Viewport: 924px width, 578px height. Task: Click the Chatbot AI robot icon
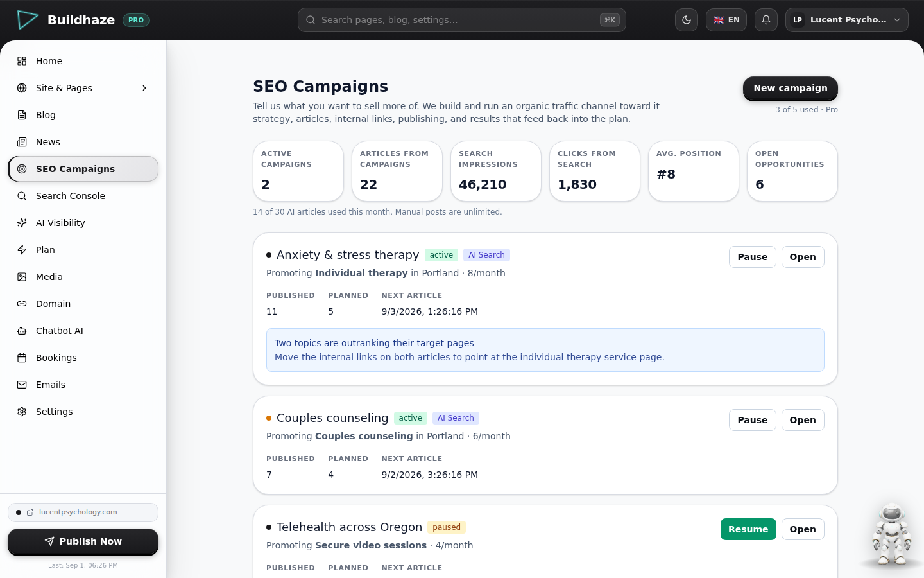(22, 331)
